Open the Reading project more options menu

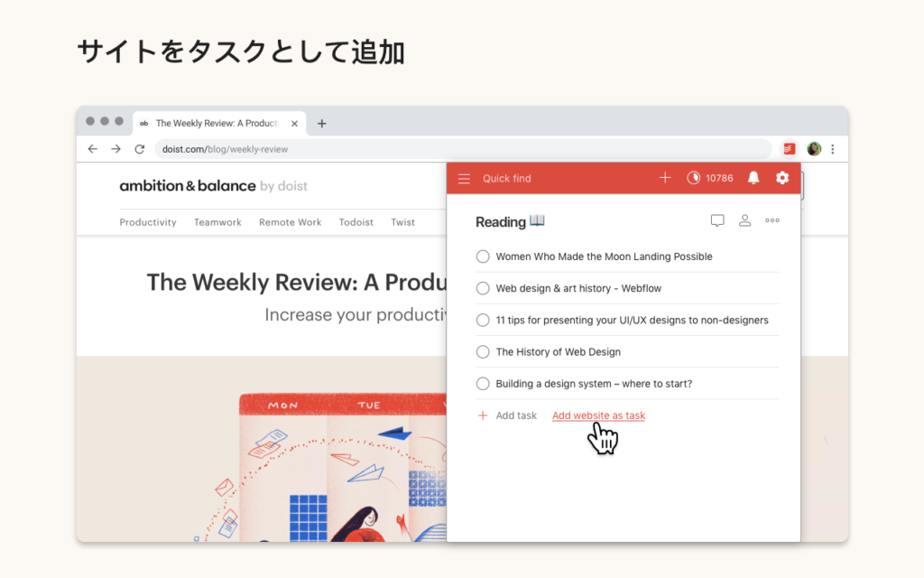pyautogui.click(x=772, y=220)
